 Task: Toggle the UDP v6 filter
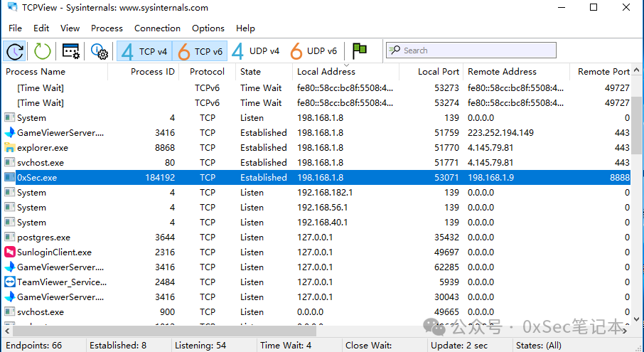pyautogui.click(x=313, y=51)
